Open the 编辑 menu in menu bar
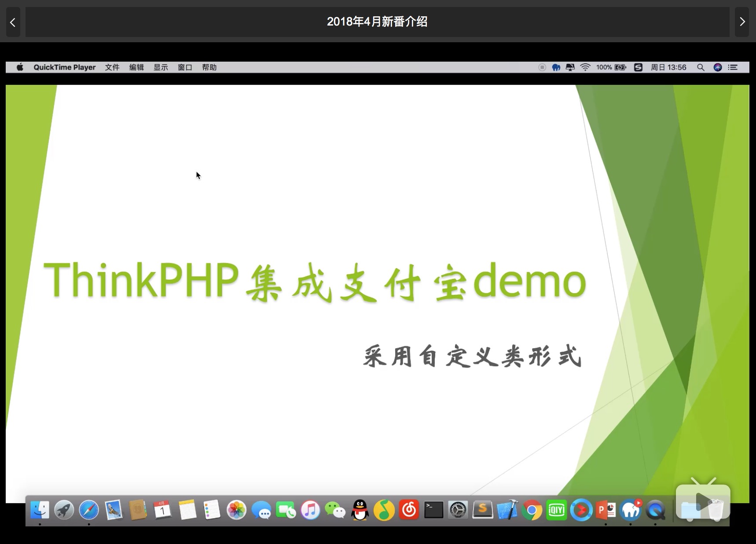The image size is (756, 544). coord(136,67)
